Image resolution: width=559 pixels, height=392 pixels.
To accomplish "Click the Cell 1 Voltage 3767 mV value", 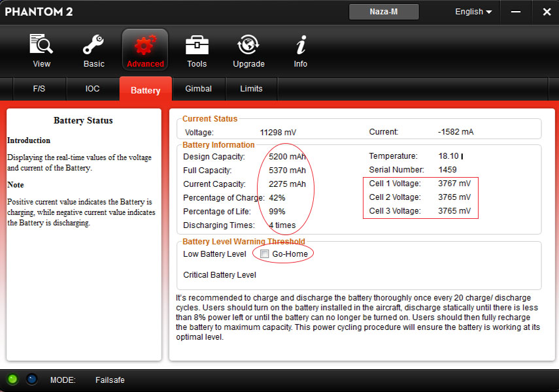I will click(x=454, y=184).
